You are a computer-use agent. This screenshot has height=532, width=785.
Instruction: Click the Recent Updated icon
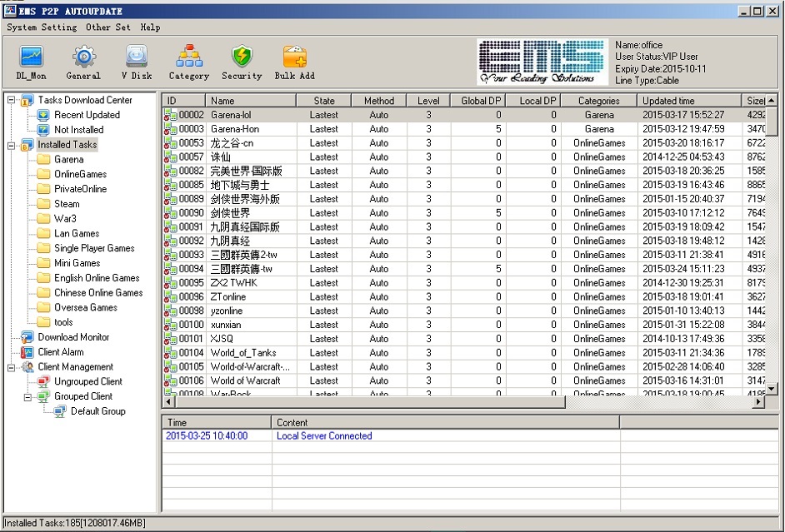(43, 115)
